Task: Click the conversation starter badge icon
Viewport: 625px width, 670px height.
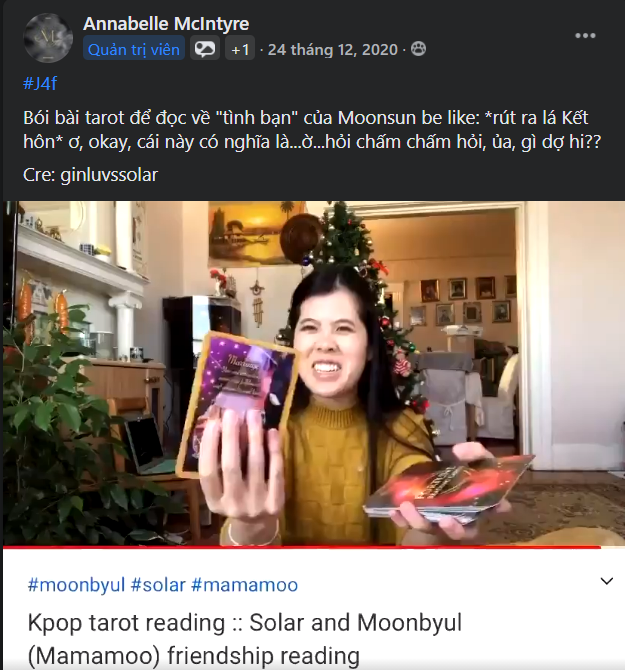Action: [205, 49]
